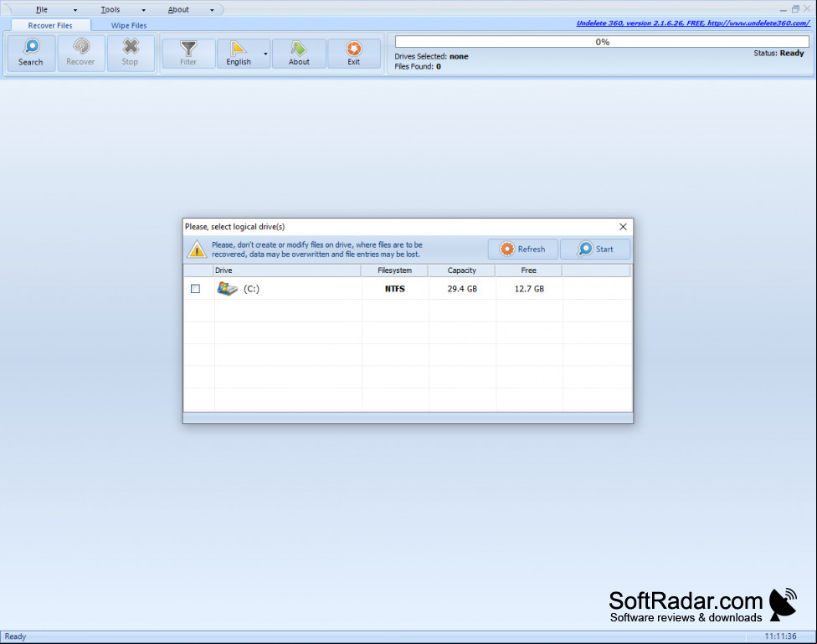Click the Ready text in status bar
Screen dimensions: 817x644
point(15,636)
